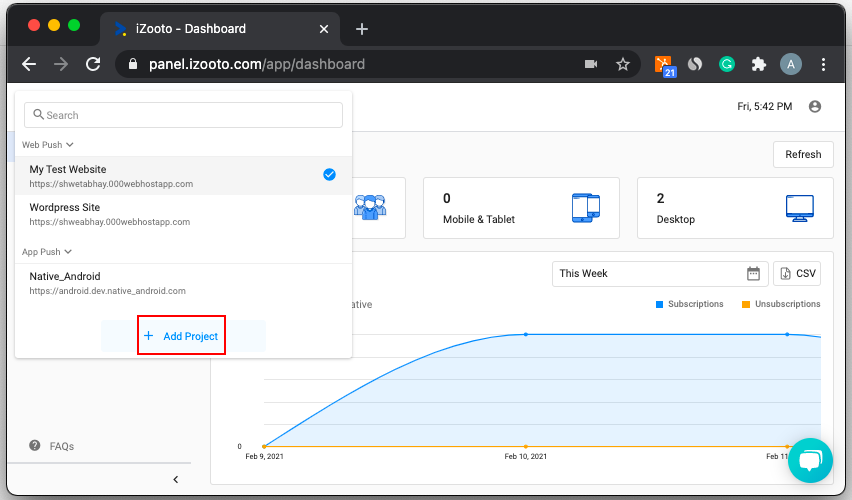
Task: Open the calendar icon in This Week field
Action: pyautogui.click(x=753, y=273)
